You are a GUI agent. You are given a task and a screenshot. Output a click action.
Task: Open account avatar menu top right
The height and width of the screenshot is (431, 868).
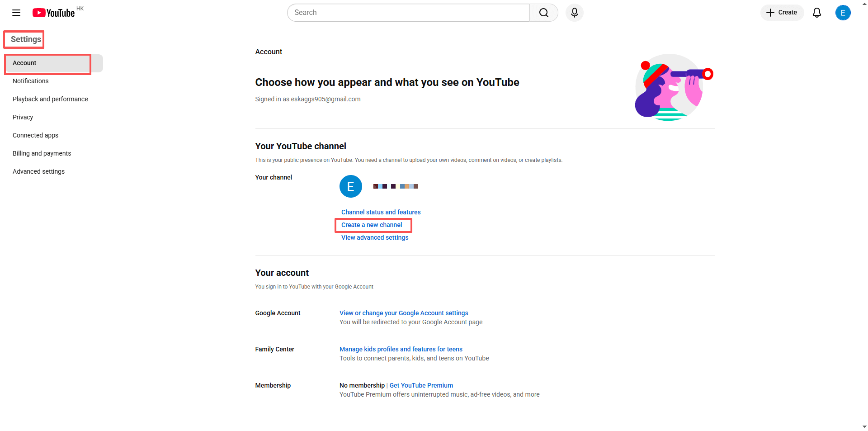[843, 13]
